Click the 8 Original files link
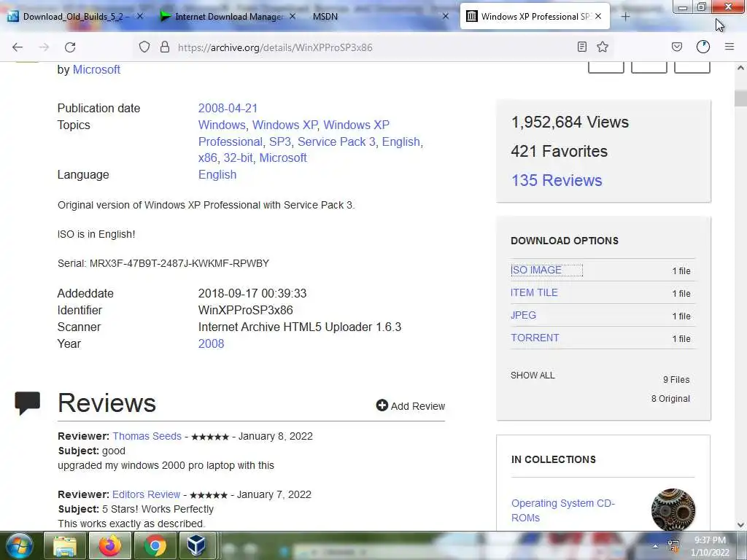This screenshot has height=560, width=747. (670, 399)
